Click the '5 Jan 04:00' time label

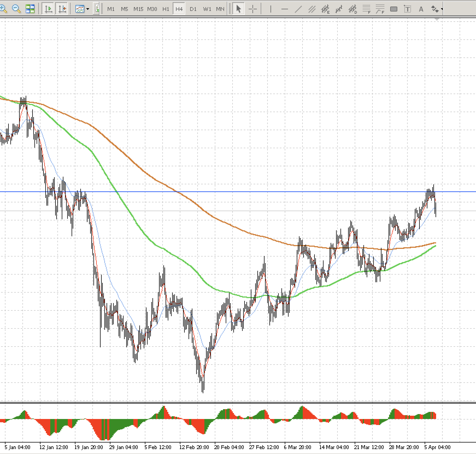(x=17, y=447)
